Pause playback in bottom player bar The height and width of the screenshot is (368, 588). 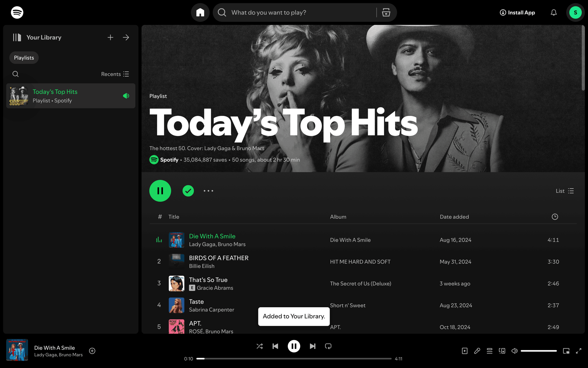click(294, 346)
